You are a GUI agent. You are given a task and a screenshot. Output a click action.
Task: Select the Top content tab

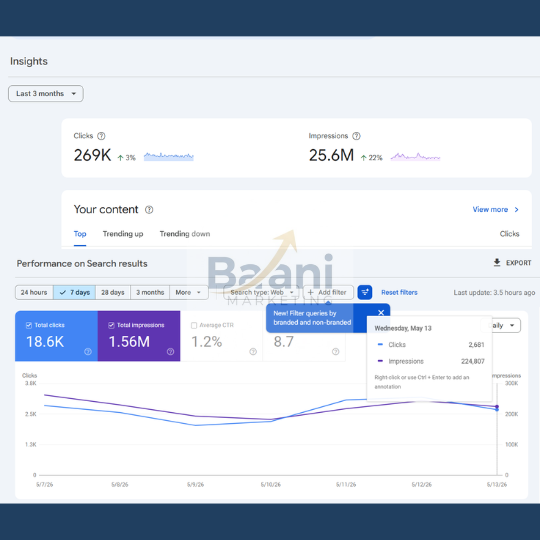[80, 234]
